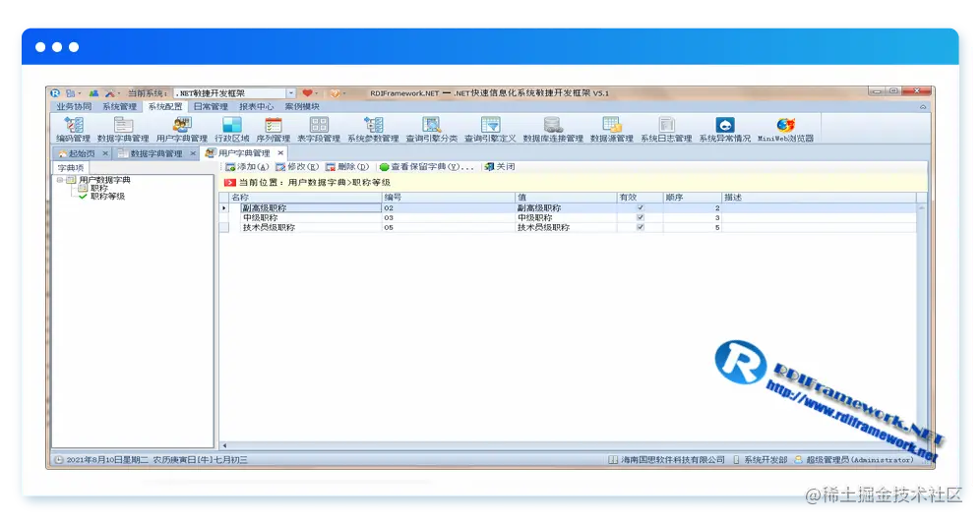The width and height of the screenshot is (980, 522).
Task: Close the 起始页 tab
Action: [105, 153]
